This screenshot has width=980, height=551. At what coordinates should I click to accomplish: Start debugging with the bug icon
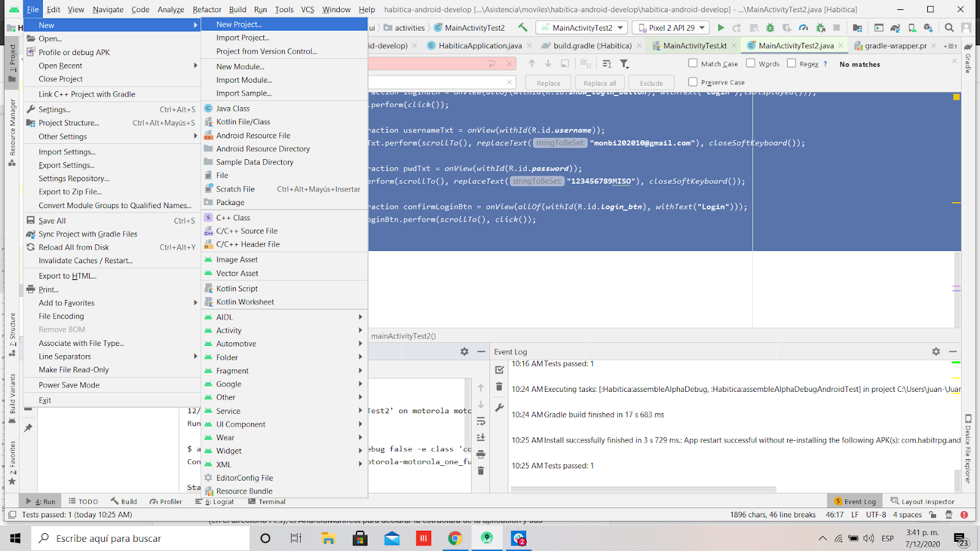pyautogui.click(x=769, y=28)
